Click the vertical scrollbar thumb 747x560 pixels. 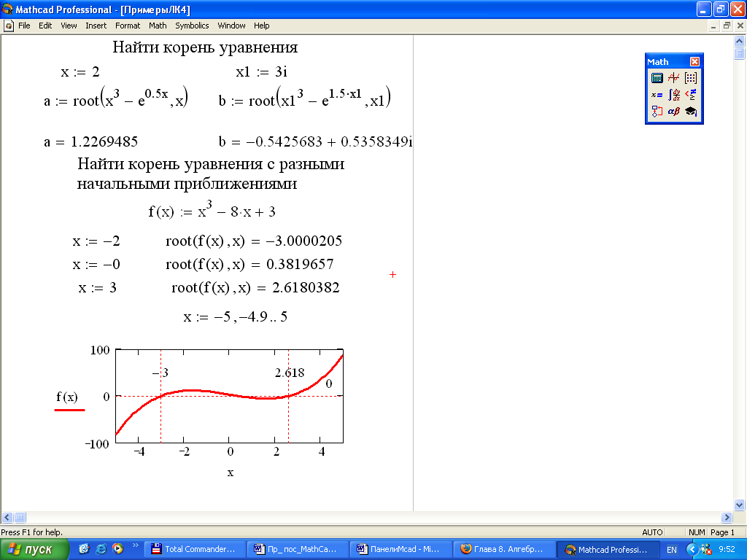click(x=740, y=53)
